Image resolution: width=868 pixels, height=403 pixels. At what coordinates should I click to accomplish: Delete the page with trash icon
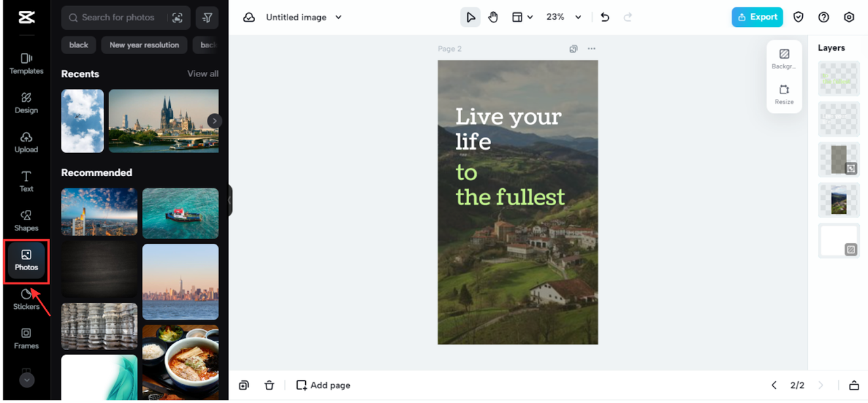click(269, 385)
